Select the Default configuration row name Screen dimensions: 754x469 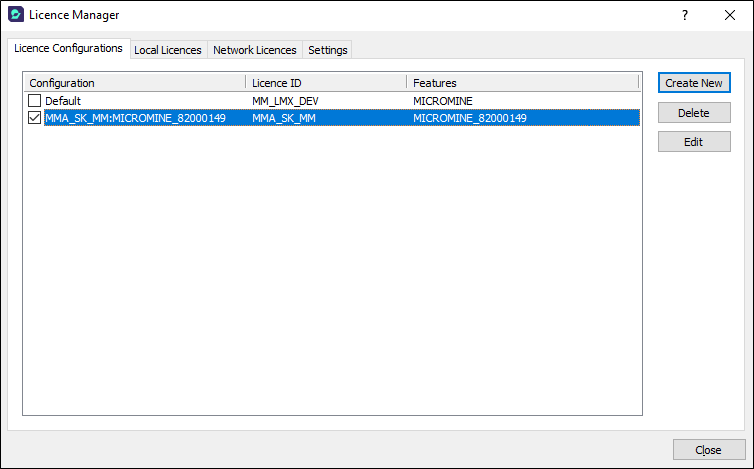pyautogui.click(x=63, y=101)
